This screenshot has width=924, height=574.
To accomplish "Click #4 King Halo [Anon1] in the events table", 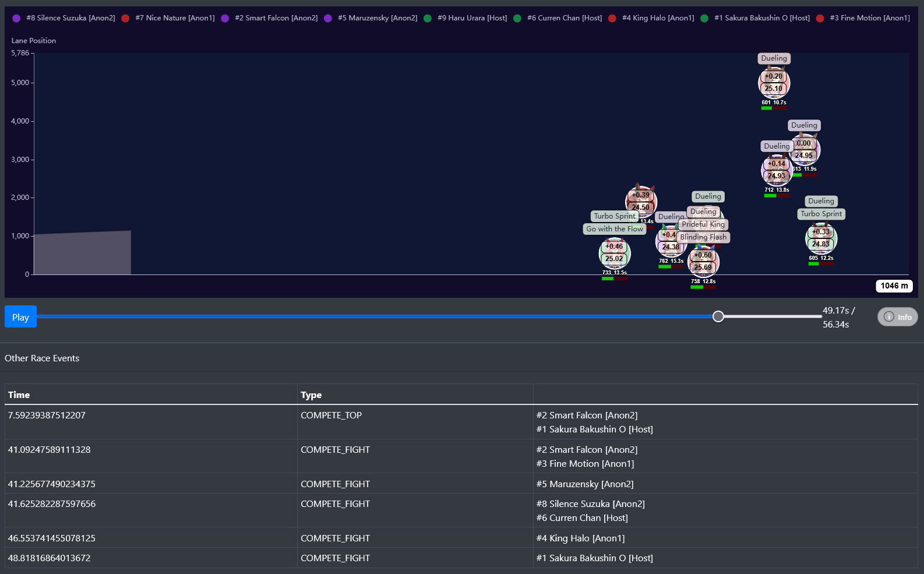I will tap(581, 538).
